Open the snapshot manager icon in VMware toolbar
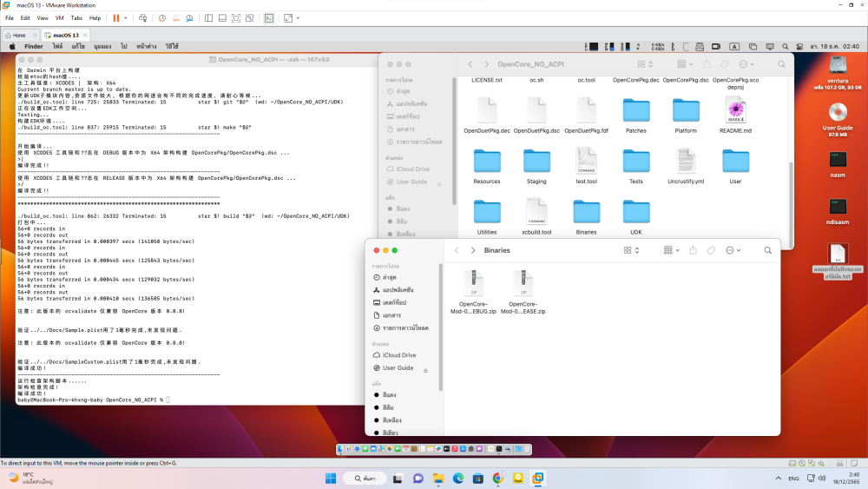Screen dimensions: 868x489 [189, 18]
